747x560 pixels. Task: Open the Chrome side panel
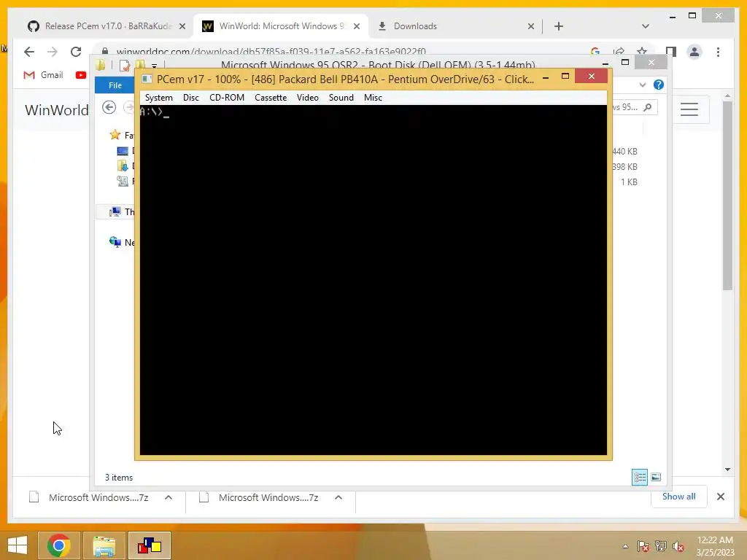[671, 52]
